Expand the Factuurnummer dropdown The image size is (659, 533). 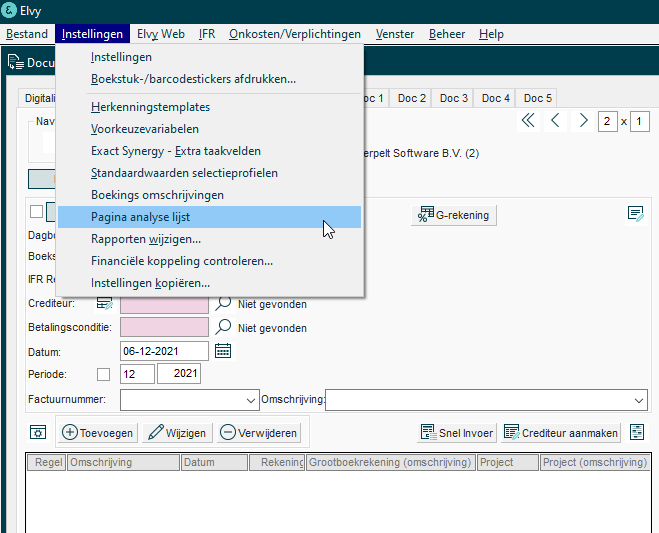(x=251, y=400)
